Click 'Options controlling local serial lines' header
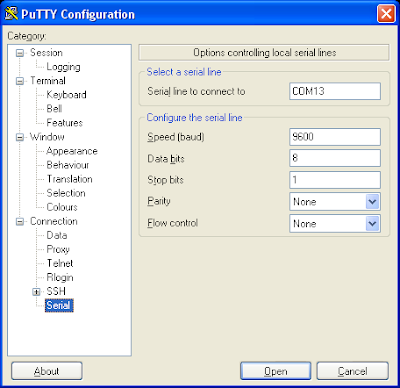400x388 pixels. point(264,53)
